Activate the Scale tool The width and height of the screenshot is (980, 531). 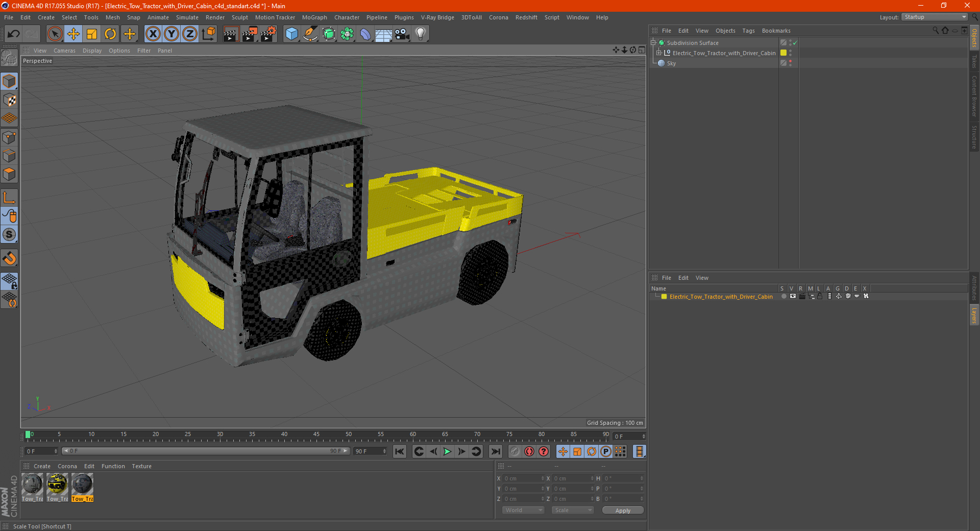click(x=92, y=34)
